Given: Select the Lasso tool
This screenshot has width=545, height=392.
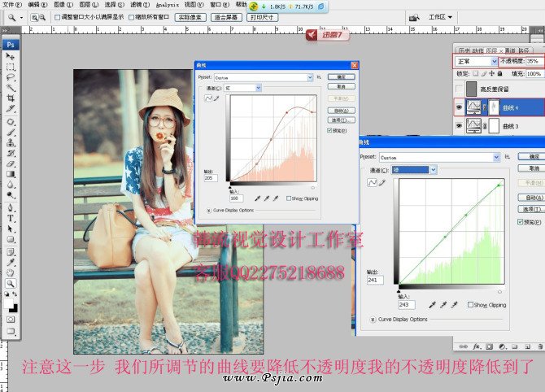Looking at the screenshot, I should pos(11,77).
